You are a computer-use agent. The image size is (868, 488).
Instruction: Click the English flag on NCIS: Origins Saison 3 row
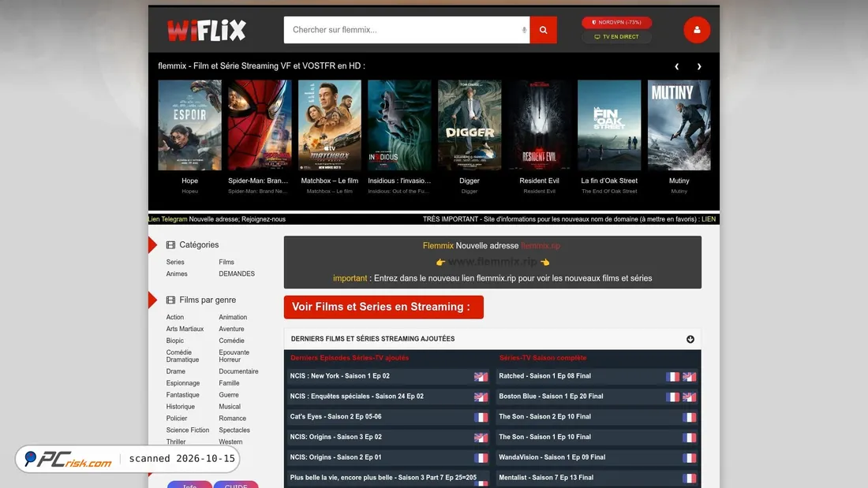coord(481,438)
